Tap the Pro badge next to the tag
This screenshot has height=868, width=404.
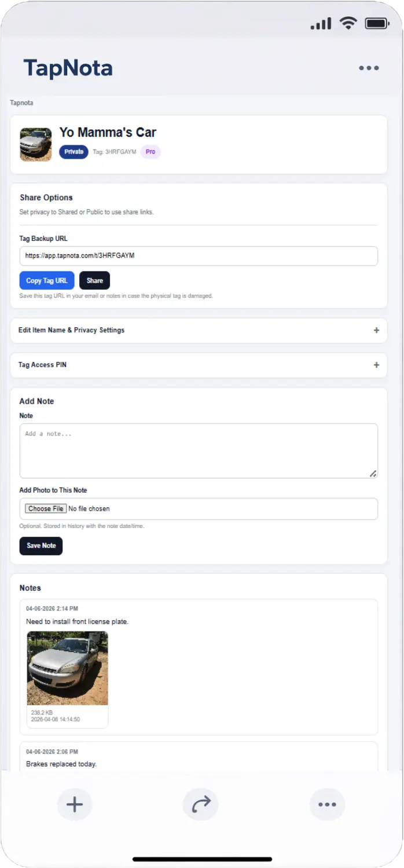pyautogui.click(x=150, y=152)
